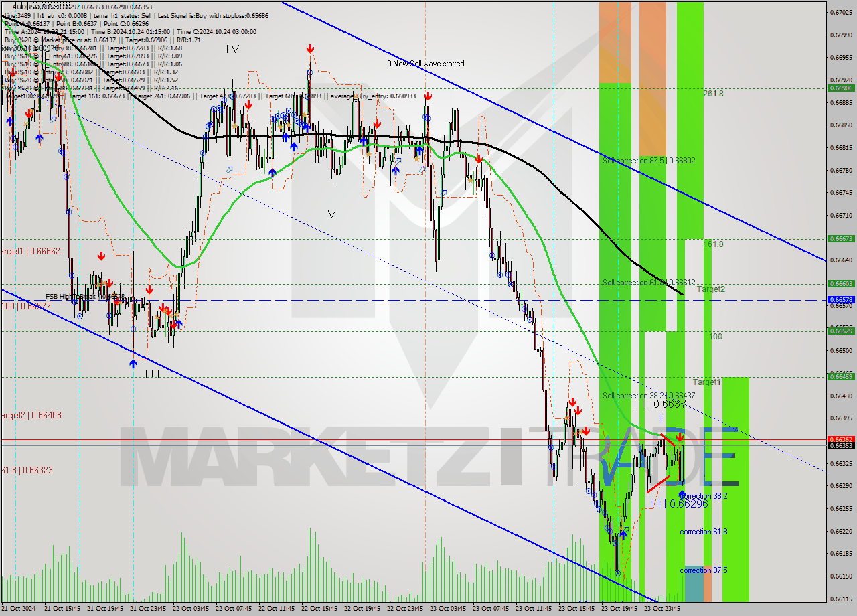Click the '161.8' Fibonacci level label

point(713,244)
